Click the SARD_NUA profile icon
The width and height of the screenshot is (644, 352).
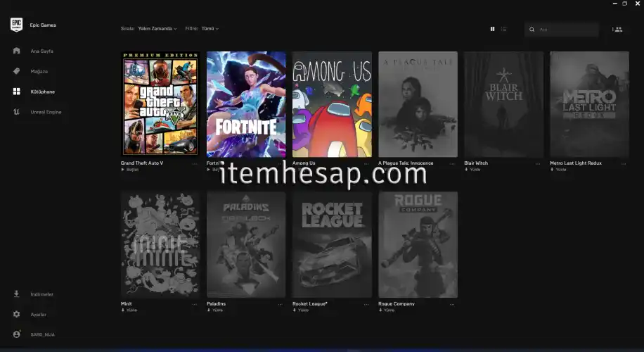(16, 334)
